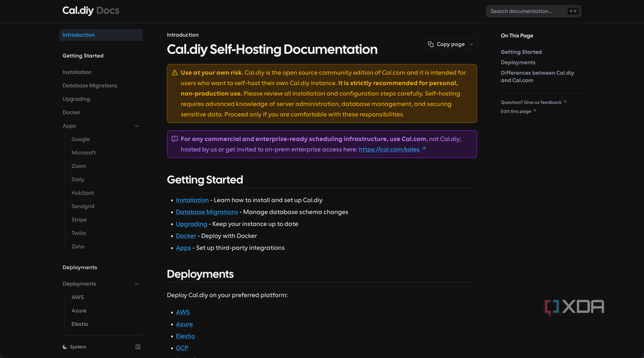The image size is (644, 358).
Task: Open Database Migrations sidebar item
Action: (x=90, y=86)
